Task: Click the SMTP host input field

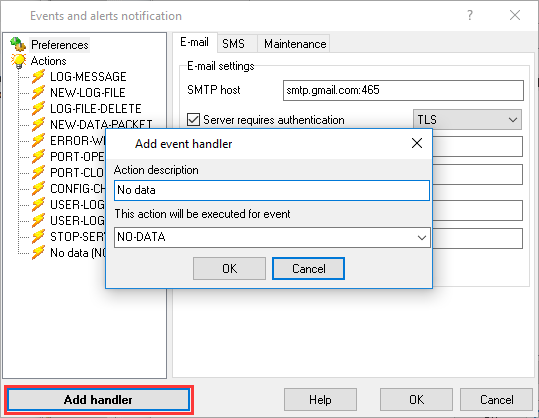Action: [403, 90]
